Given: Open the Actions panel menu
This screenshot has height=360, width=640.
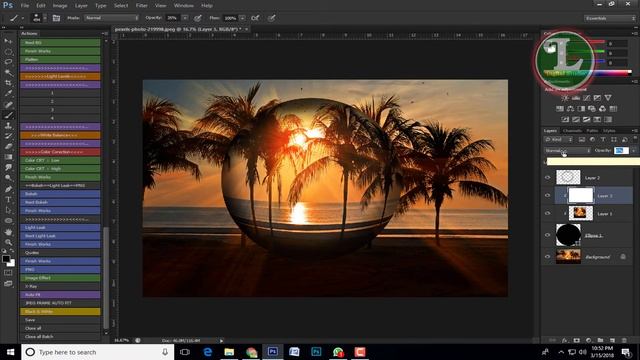Looking at the screenshot, I should pyautogui.click(x=104, y=33).
